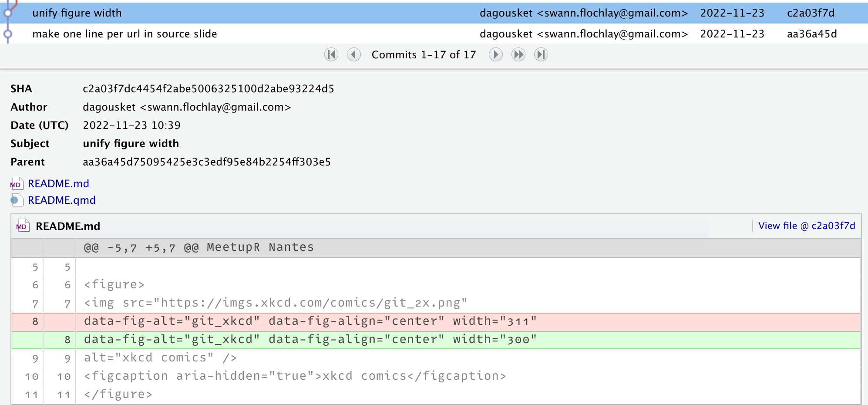Screen dimensions: 868x405
Task: Go to first page of commits
Action: (331, 54)
